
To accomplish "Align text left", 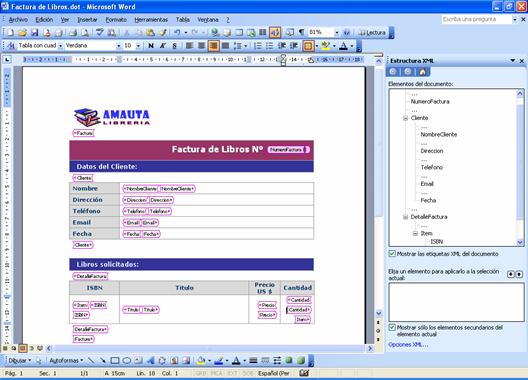I will click(189, 45).
